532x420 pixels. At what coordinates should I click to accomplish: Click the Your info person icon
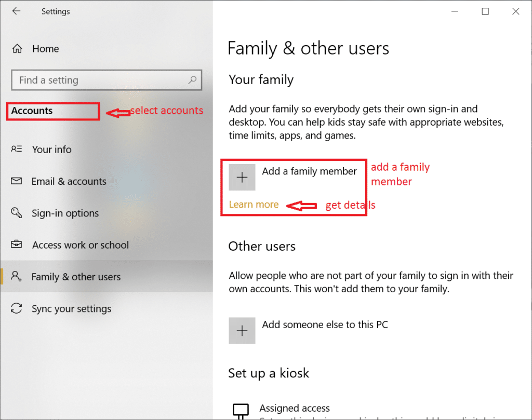(17, 149)
